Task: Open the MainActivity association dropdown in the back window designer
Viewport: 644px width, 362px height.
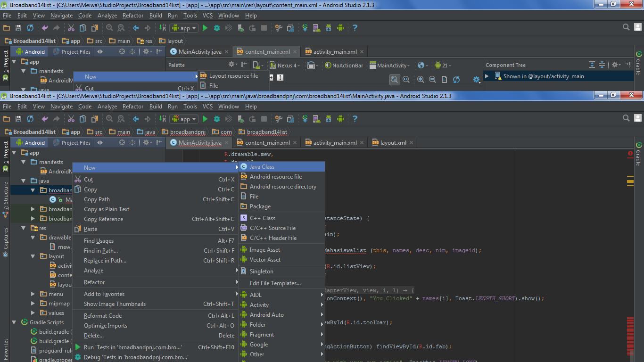Action: coord(389,66)
